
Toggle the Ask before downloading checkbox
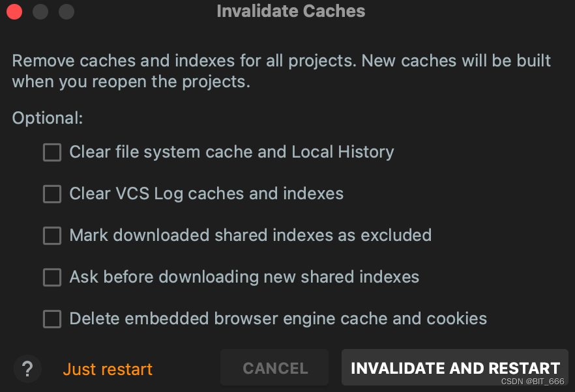[x=52, y=277]
